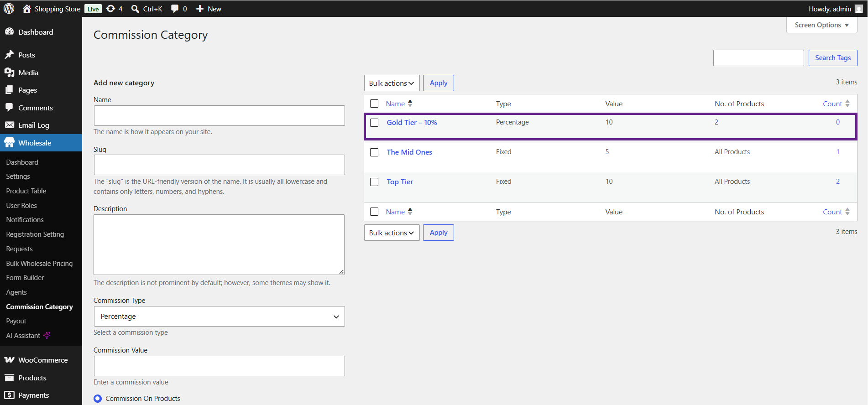The height and width of the screenshot is (405, 868).
Task: Open search with the magnifier icon
Action: 135,9
